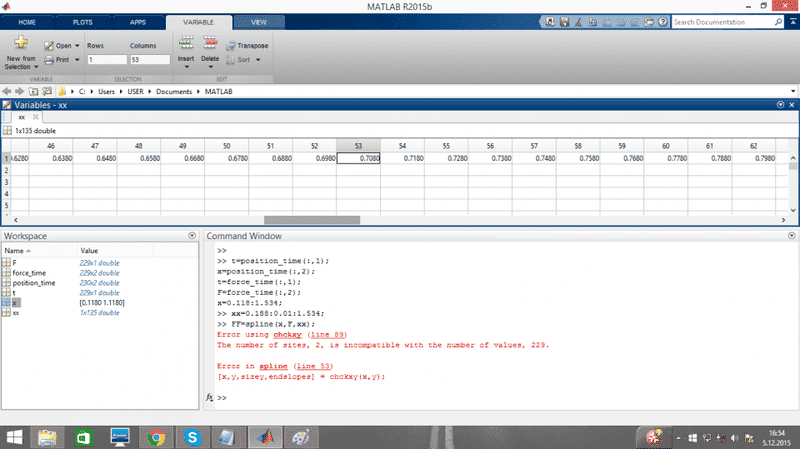Viewport: 800px width, 449px height.
Task: Click the up one folder icon
Action: pos(33,91)
